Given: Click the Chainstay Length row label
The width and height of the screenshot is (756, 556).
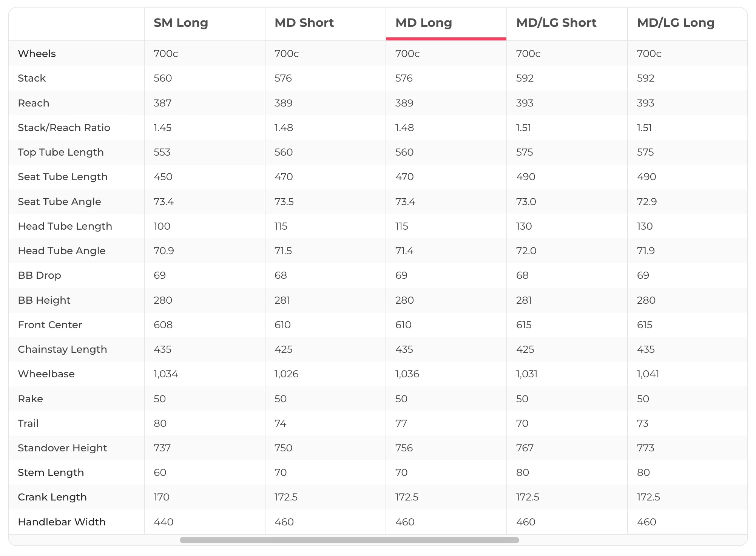Looking at the screenshot, I should 62,349.
